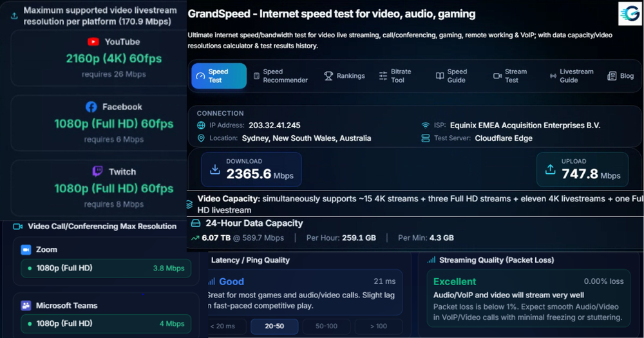Viewport: 644px width, 338px height.
Task: Click the Streaming Quality bars icon
Action: (431, 260)
